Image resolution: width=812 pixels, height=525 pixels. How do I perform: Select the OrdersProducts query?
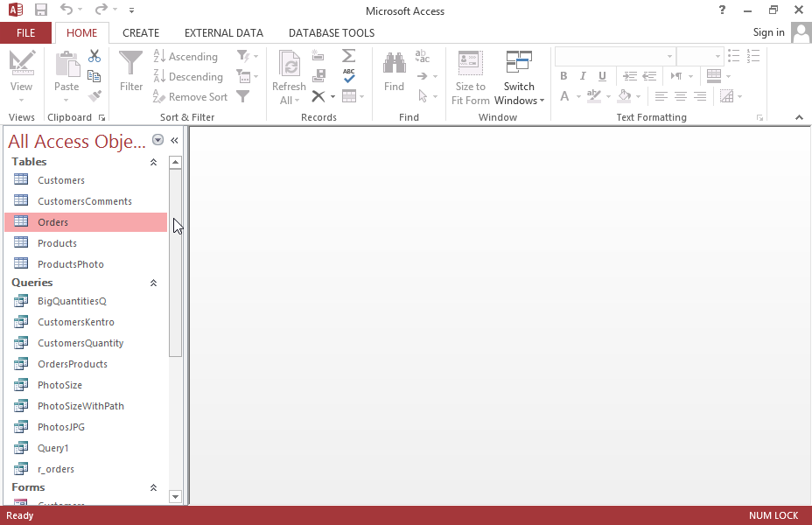86,364
